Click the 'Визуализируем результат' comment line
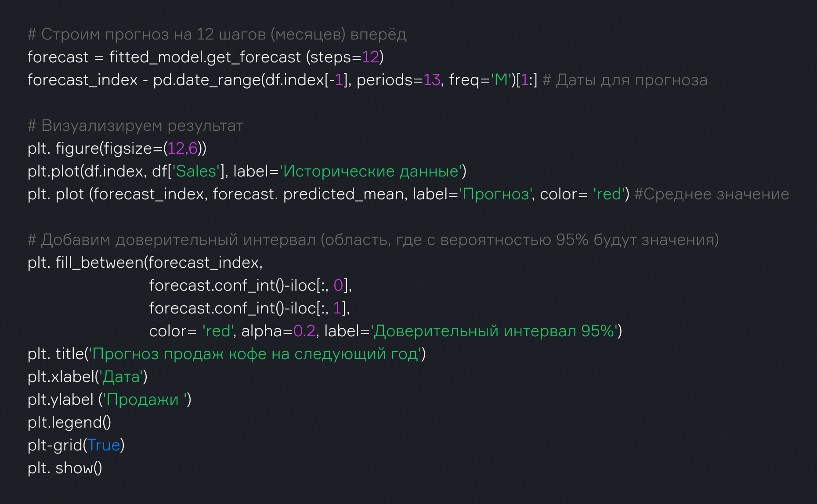Image resolution: width=817 pixels, height=504 pixels. coord(135,126)
